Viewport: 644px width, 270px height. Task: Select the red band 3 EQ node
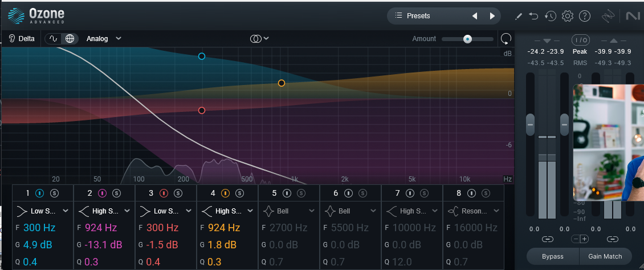(202, 111)
